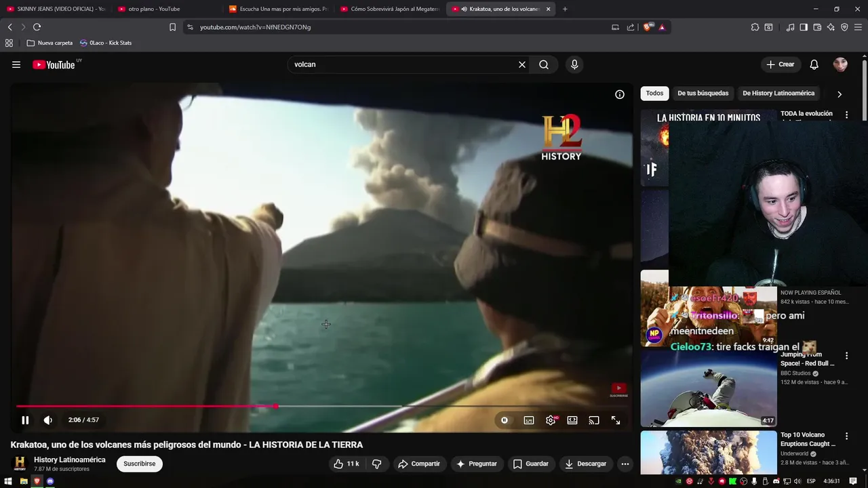Screen dimensions: 868x488
Task: Click the Preguntar button
Action: pyautogui.click(x=477, y=464)
